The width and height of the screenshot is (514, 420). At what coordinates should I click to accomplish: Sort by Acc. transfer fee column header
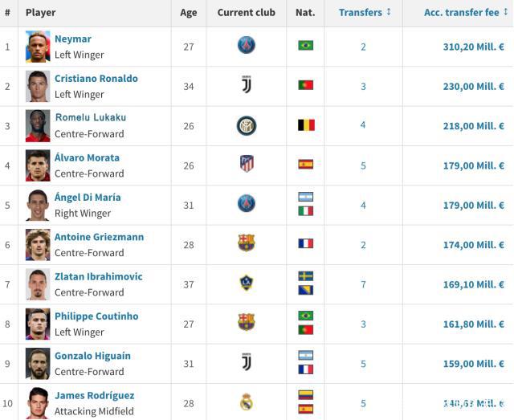(x=464, y=13)
